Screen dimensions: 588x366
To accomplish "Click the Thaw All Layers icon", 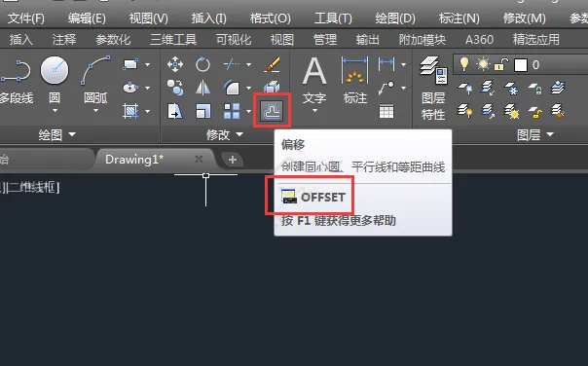I will [x=511, y=111].
